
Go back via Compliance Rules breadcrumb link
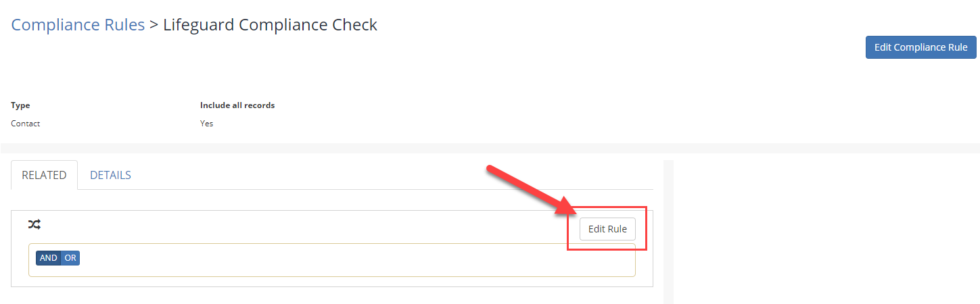[x=78, y=25]
